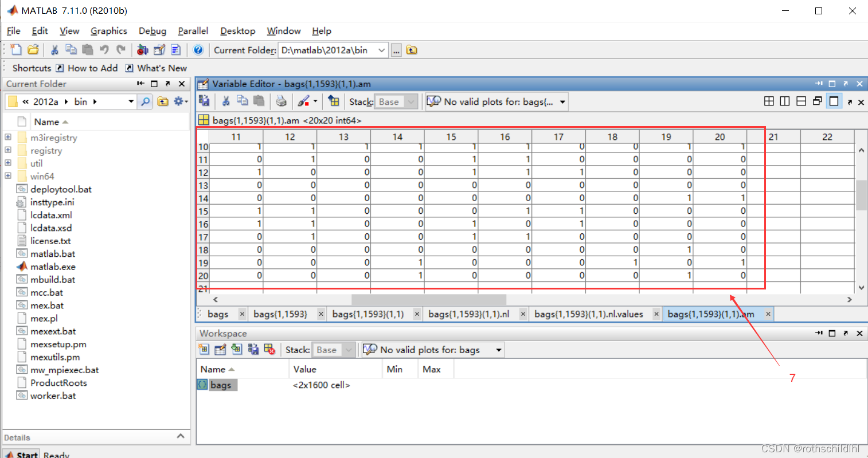Click the Redo icon in main toolbar
This screenshot has height=458, width=868.
click(x=120, y=50)
